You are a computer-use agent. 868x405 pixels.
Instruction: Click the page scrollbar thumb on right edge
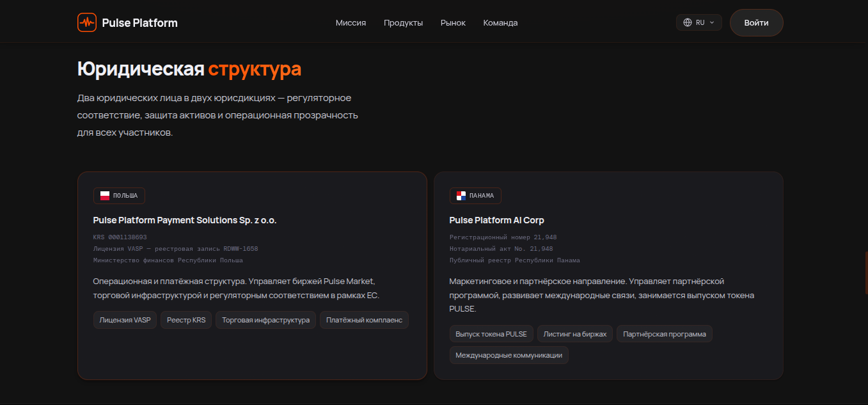(866, 273)
